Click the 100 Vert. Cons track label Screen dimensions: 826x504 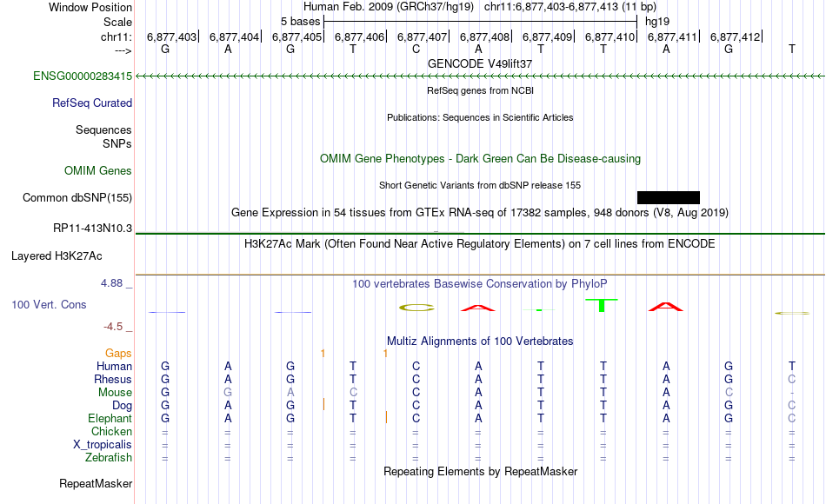pyautogui.click(x=49, y=304)
